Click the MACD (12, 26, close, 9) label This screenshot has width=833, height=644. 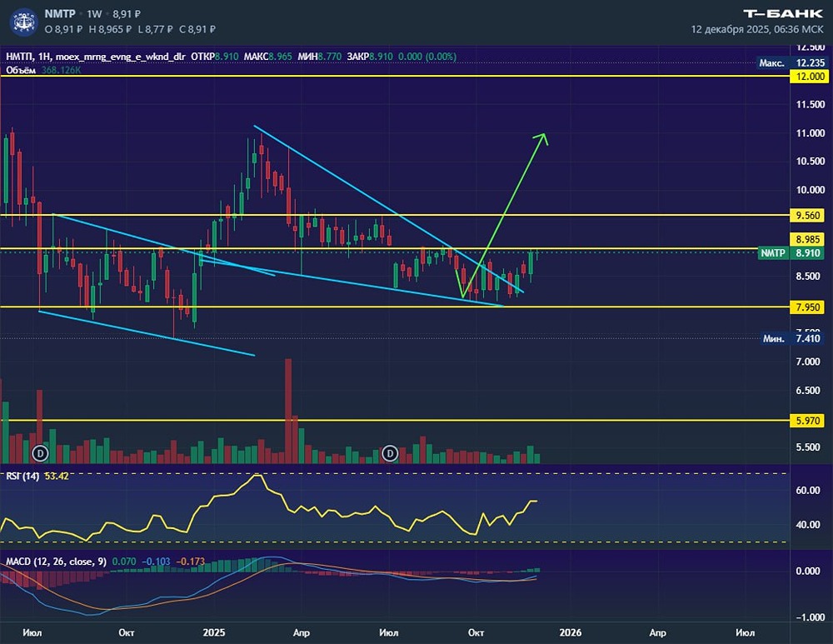57,562
